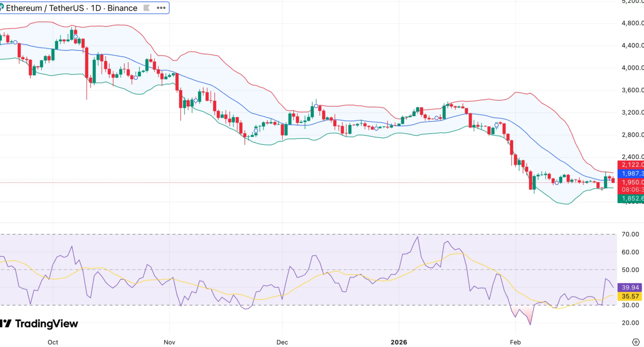Click the red 1,950.0 current price label
Viewport: 644px width, 347px height.
tap(630, 182)
